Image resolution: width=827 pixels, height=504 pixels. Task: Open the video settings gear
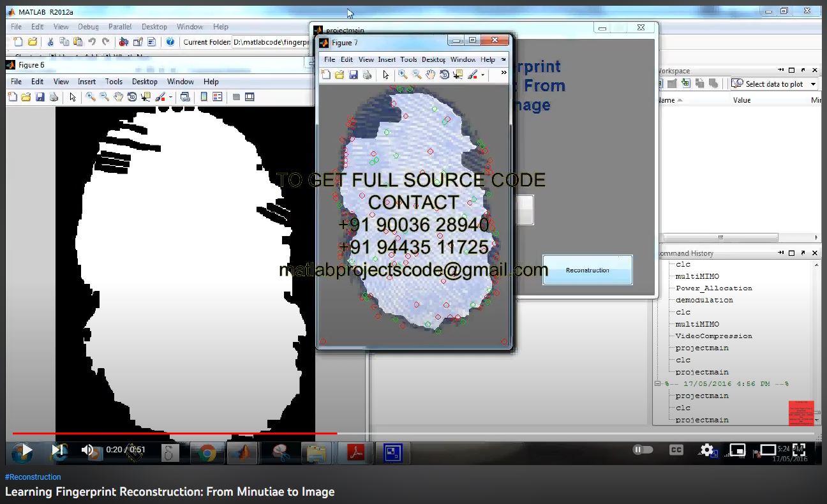pos(706,450)
